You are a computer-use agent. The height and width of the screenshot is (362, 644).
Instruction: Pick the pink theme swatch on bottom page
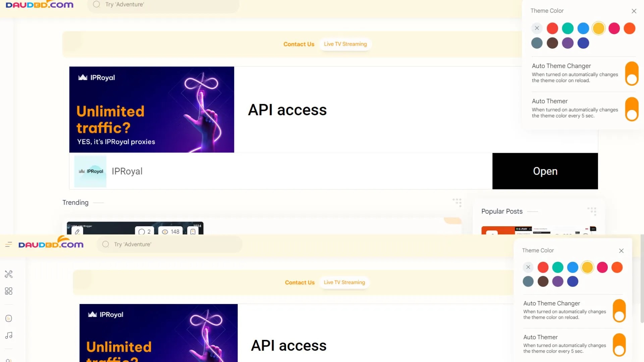pos(602,267)
